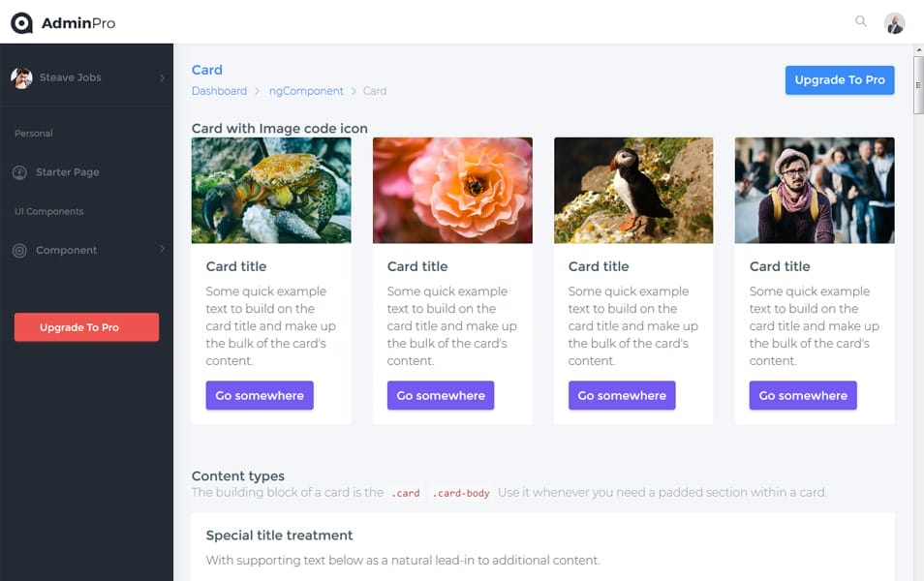Click the man with hat card image
This screenshot has height=581, width=924.
[815, 190]
